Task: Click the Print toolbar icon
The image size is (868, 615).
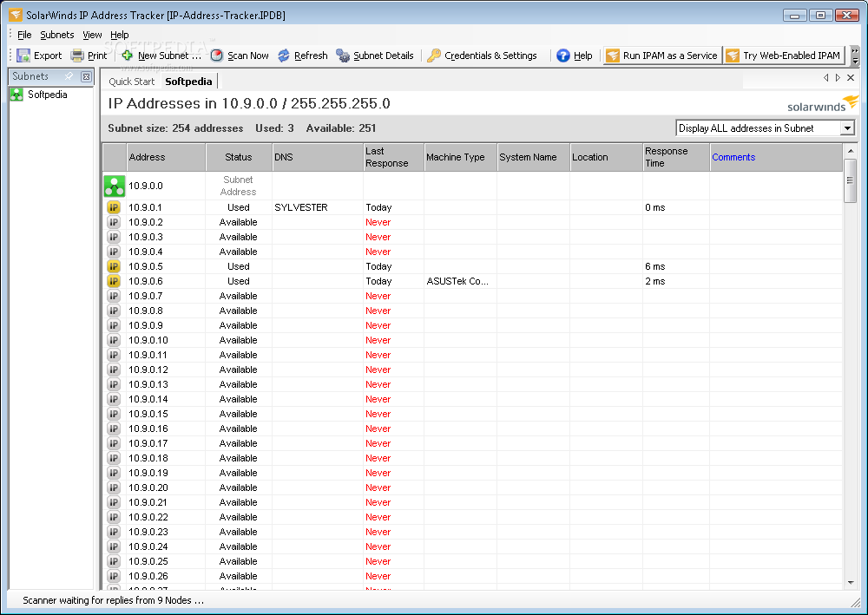Action: click(x=77, y=56)
